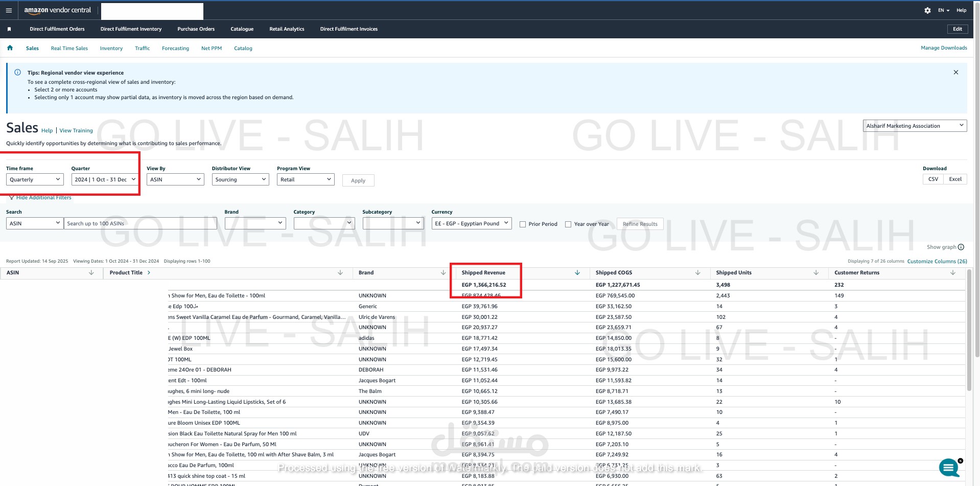
Task: Click the filter icon beside Hide Additional Filters
Action: [11, 198]
